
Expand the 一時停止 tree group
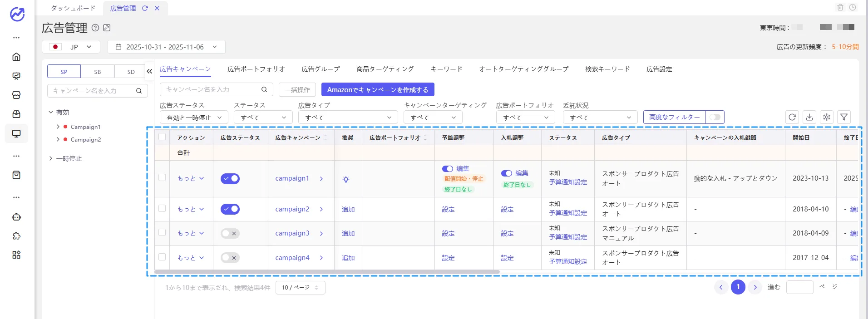[51, 158]
